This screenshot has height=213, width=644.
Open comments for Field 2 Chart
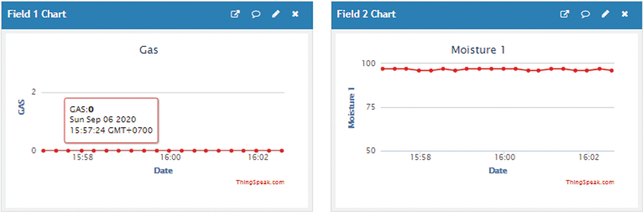tap(585, 14)
